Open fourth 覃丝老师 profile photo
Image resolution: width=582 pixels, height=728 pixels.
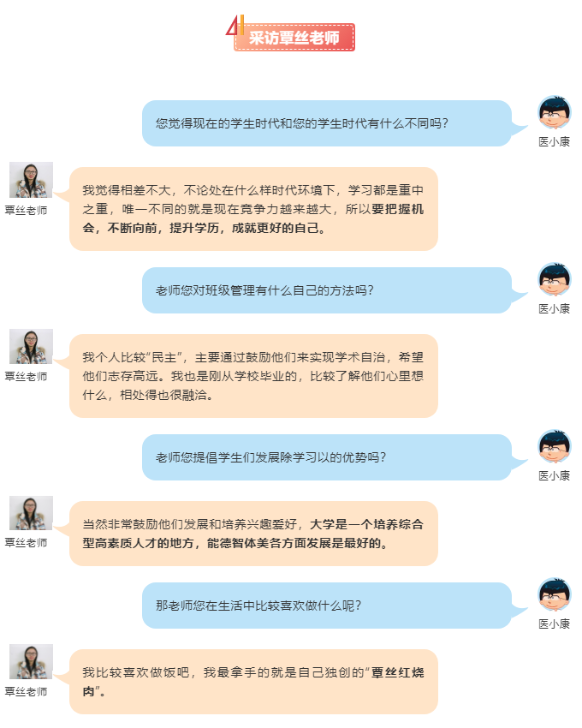(31, 661)
